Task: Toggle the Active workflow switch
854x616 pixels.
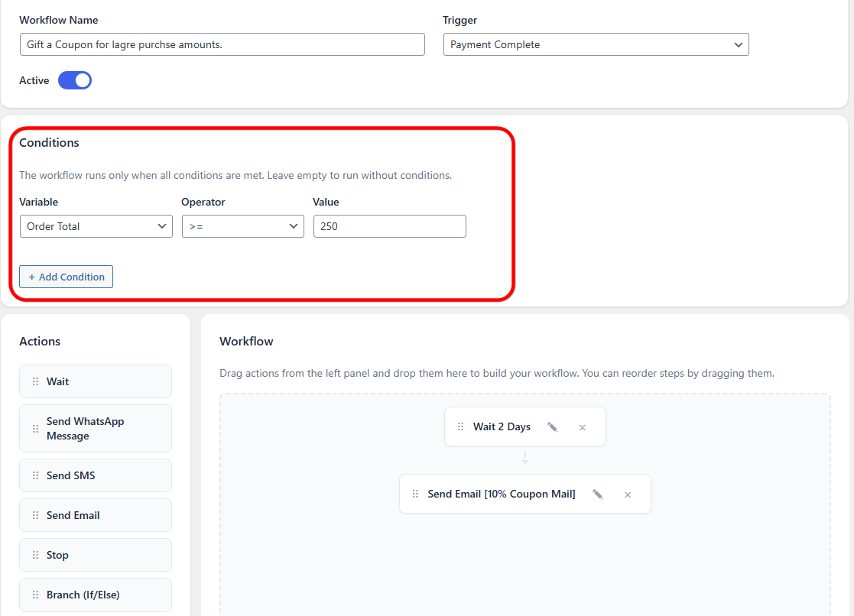Action: [75, 80]
